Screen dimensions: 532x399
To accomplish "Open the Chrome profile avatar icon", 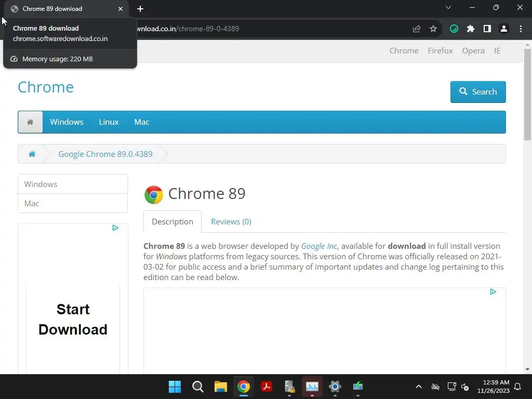I will pos(504,29).
